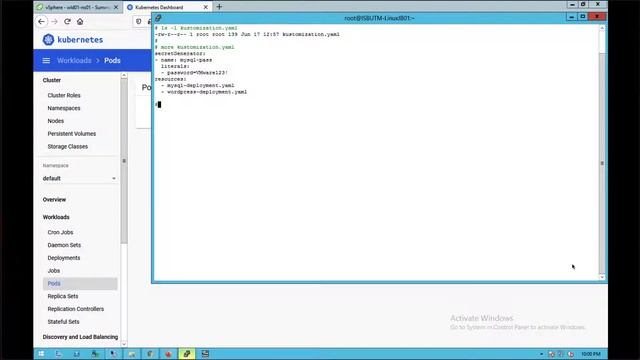The width and height of the screenshot is (640, 360).
Task: Close the Kubernetes Dashboard browser tab
Action: tap(206, 7)
